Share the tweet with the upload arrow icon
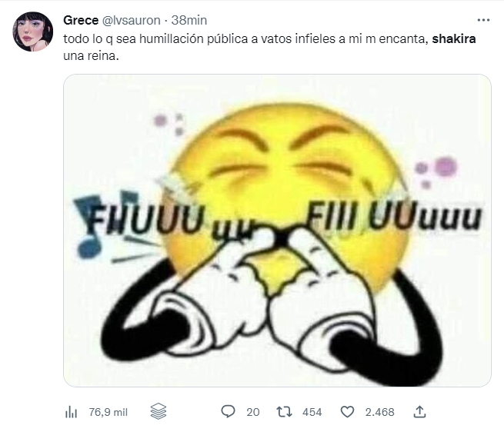The width and height of the screenshot is (504, 432). (420, 412)
